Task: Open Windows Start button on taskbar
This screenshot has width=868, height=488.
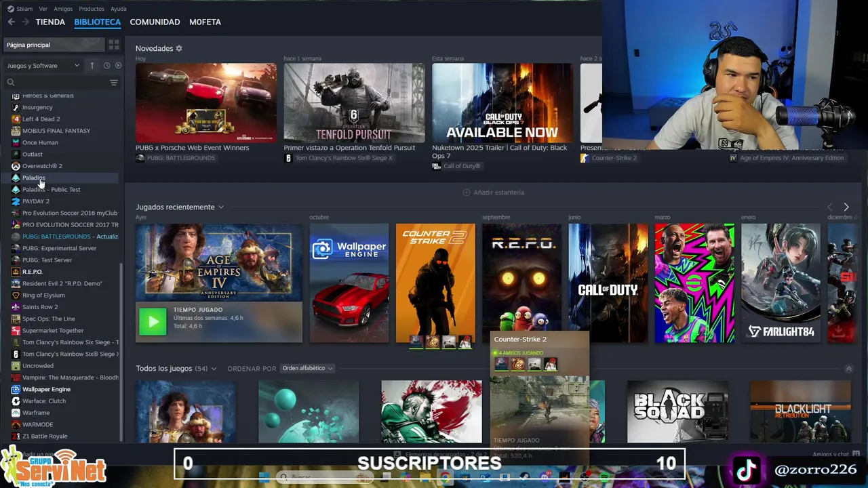Action: tap(264, 477)
